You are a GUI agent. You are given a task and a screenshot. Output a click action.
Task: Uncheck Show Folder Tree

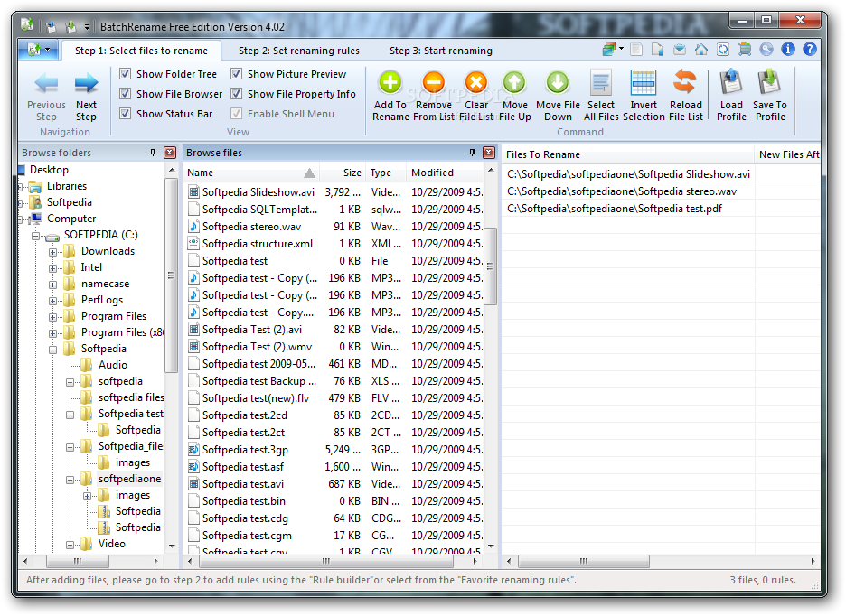coord(125,74)
